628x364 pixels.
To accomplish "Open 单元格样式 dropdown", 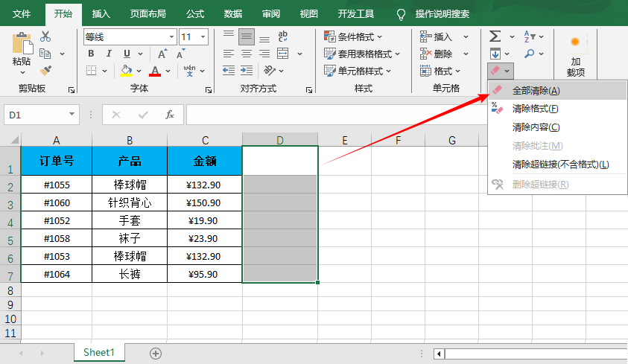I will click(358, 71).
